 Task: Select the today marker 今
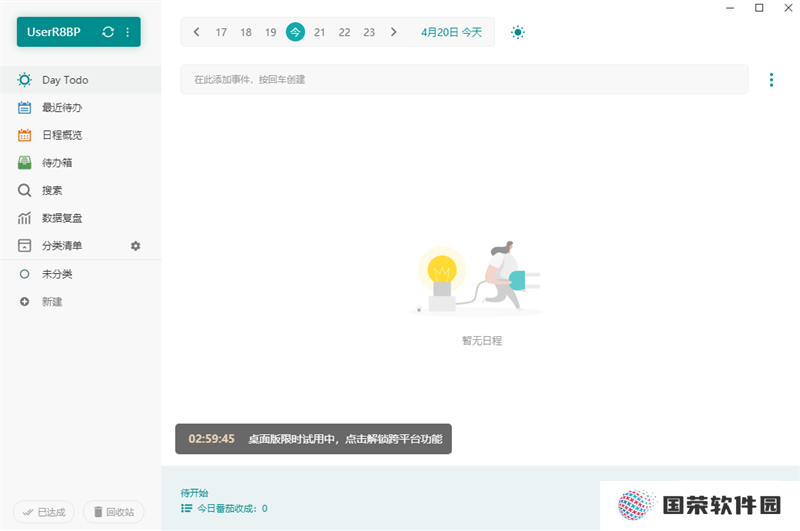[x=295, y=32]
